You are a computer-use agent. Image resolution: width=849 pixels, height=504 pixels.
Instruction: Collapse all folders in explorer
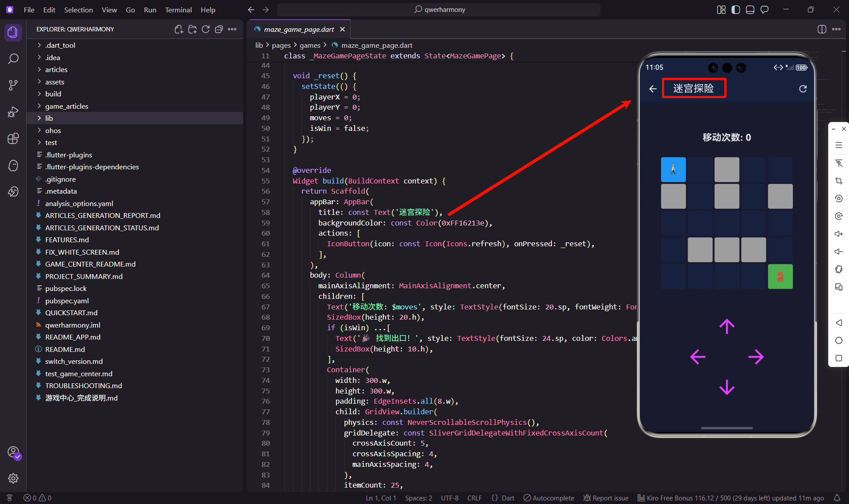tap(219, 29)
